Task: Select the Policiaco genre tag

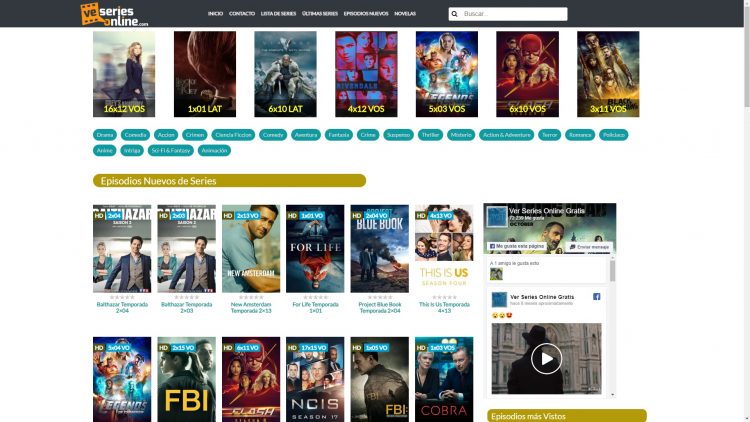Action: click(614, 135)
